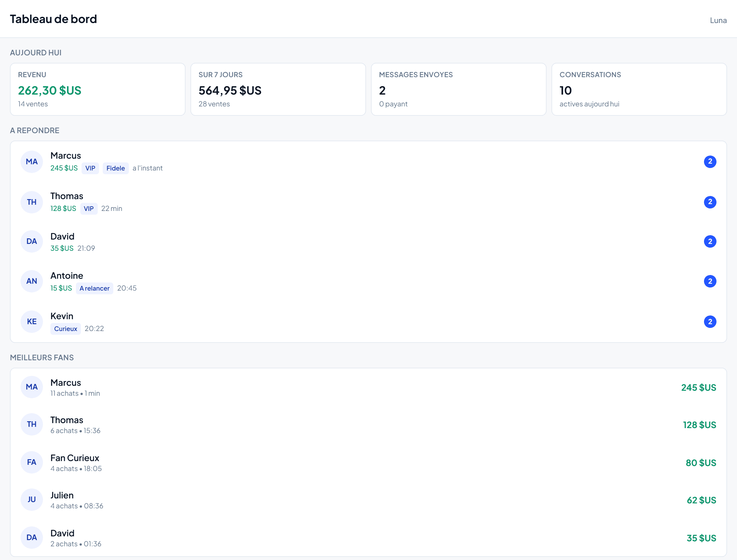The height and width of the screenshot is (560, 737).
Task: Click the Curieux tag on Kevin
Action: click(x=66, y=329)
